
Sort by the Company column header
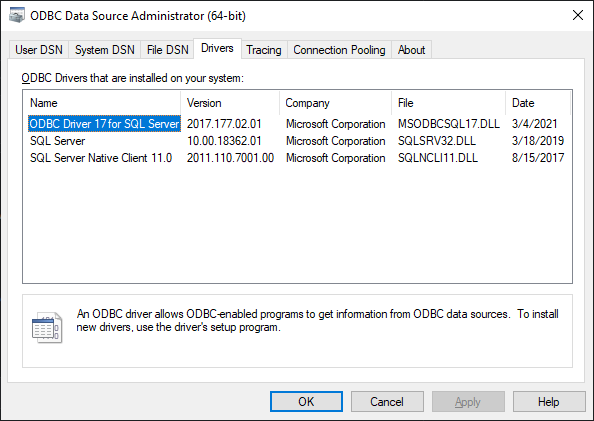point(335,103)
